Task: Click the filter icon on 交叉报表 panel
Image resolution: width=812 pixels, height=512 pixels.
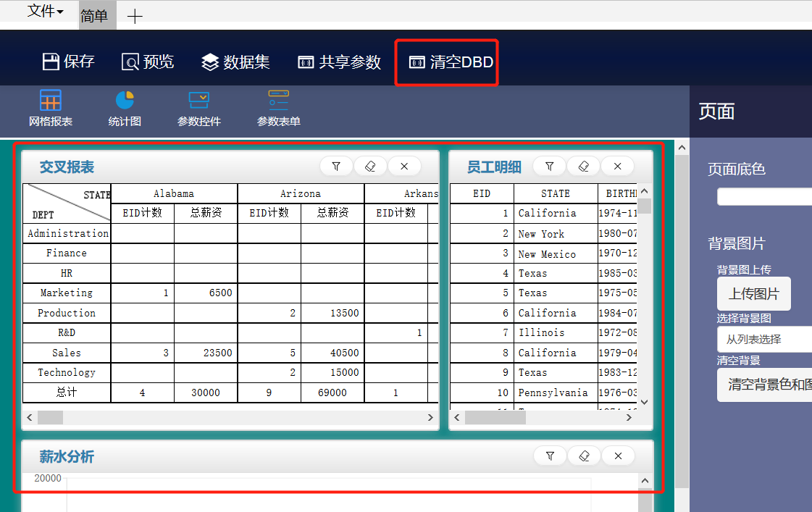Action: tap(336, 167)
